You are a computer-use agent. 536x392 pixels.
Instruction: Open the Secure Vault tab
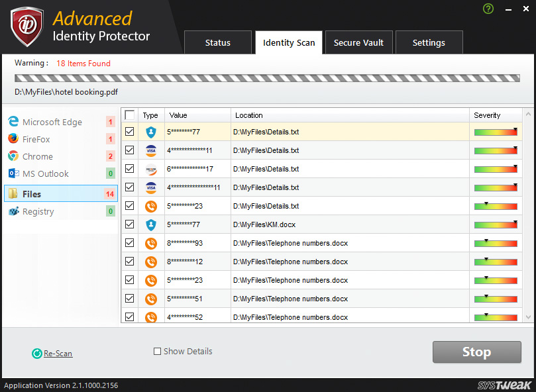click(x=358, y=43)
